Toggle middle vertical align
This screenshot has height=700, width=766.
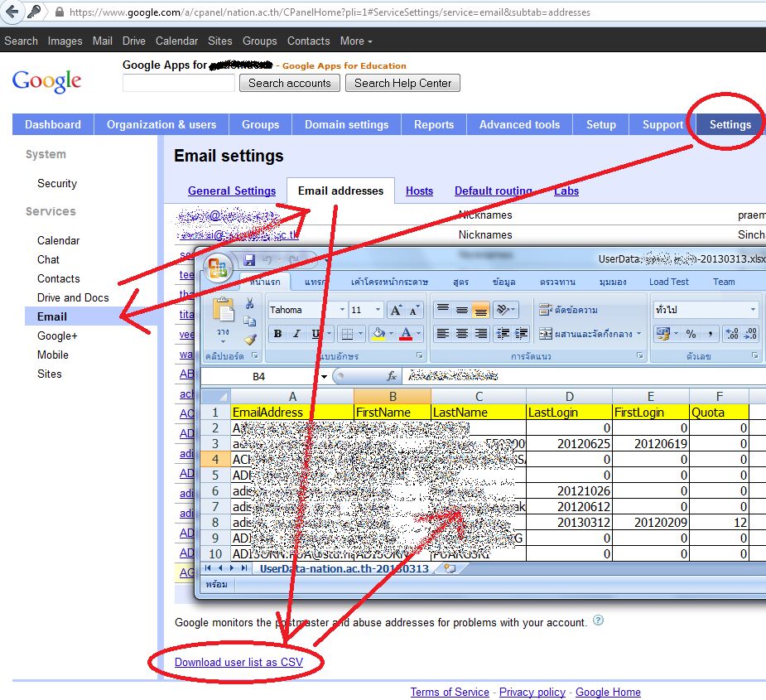[461, 310]
